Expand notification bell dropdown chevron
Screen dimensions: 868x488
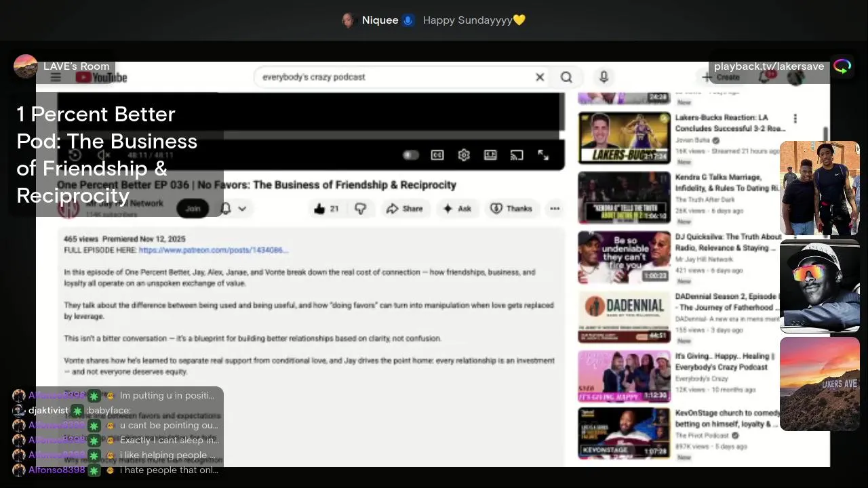241,209
